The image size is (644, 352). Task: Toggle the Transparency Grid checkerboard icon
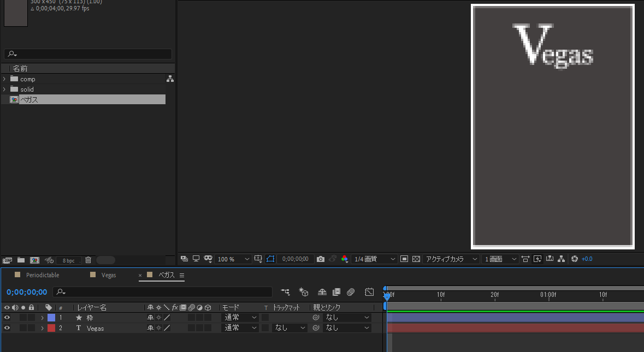(416, 259)
